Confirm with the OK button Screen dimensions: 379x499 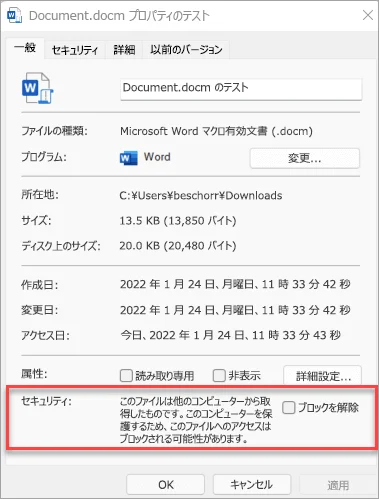click(166, 484)
